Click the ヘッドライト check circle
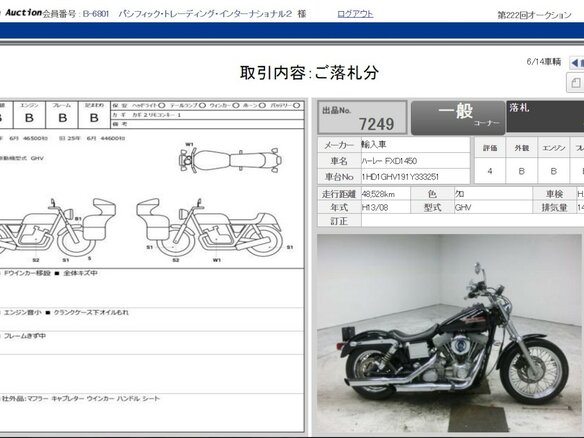Viewport: 584px width, 438px height. (x=162, y=106)
